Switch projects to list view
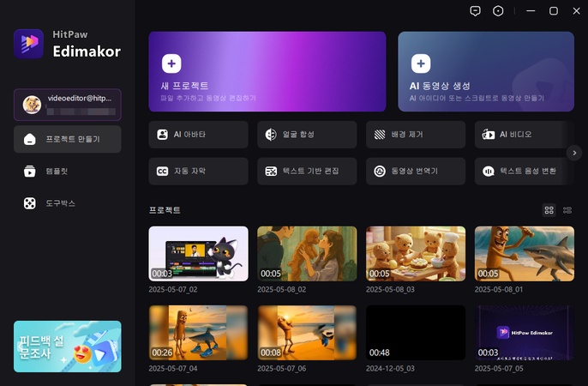Screen dimensions: 588x386 pos(567,210)
